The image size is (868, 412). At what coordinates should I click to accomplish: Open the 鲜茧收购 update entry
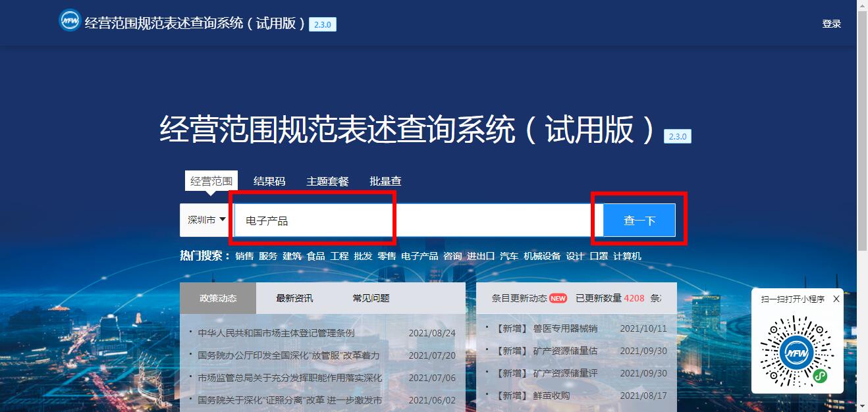click(551, 396)
